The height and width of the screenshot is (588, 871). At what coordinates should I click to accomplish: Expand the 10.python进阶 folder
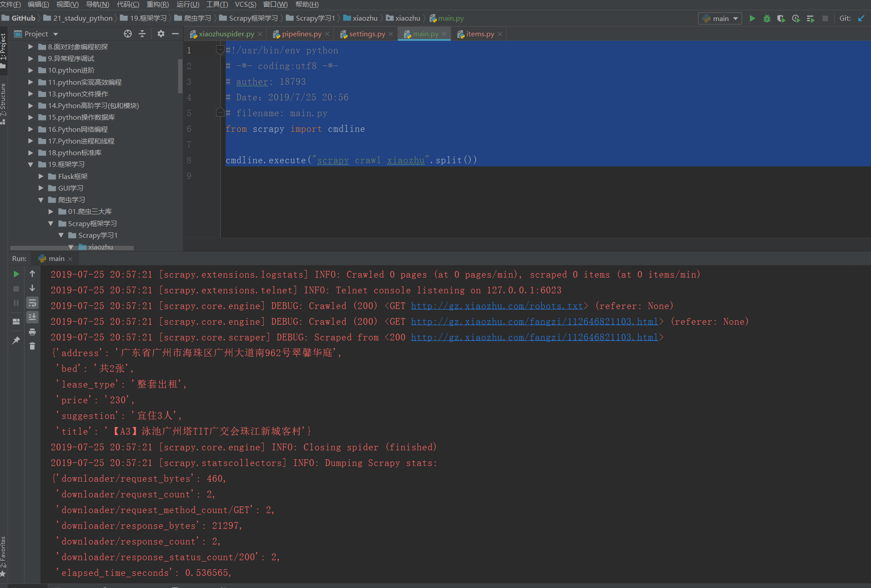(x=30, y=70)
